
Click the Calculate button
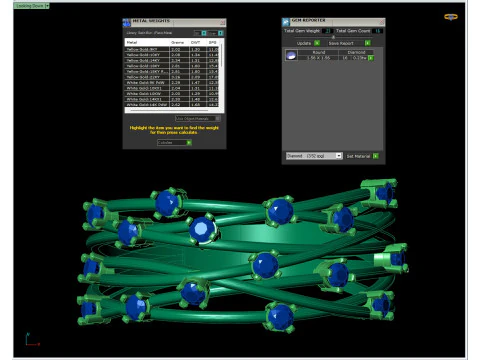(x=174, y=143)
